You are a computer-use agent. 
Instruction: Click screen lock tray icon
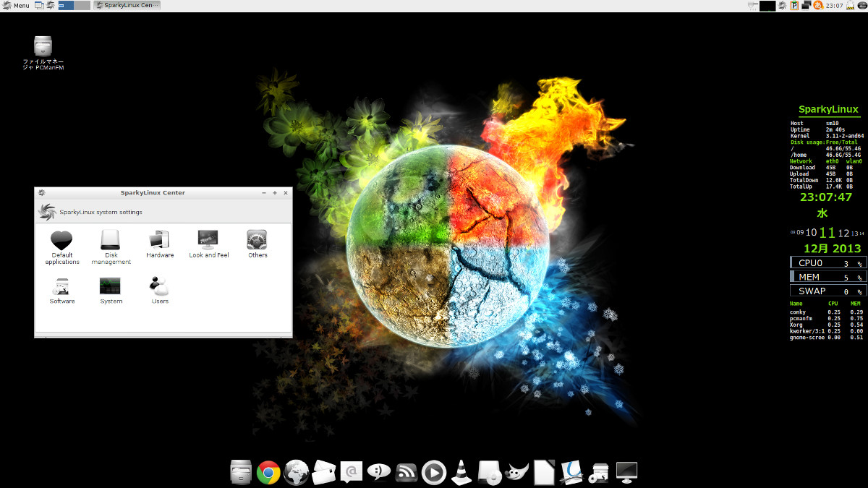click(851, 5)
